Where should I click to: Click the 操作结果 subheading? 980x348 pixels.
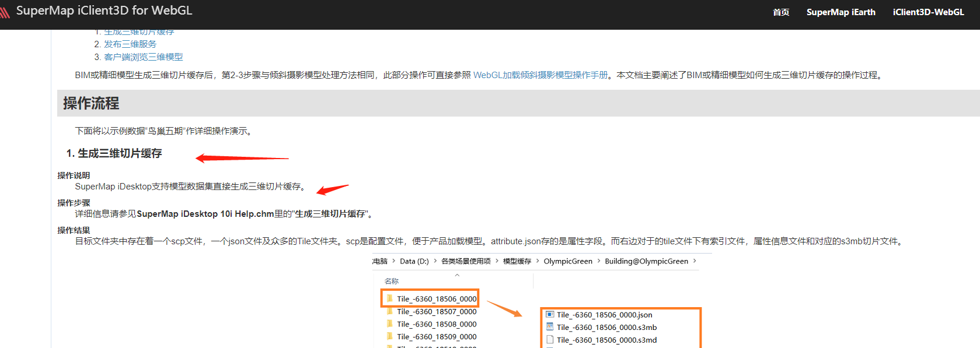74,230
